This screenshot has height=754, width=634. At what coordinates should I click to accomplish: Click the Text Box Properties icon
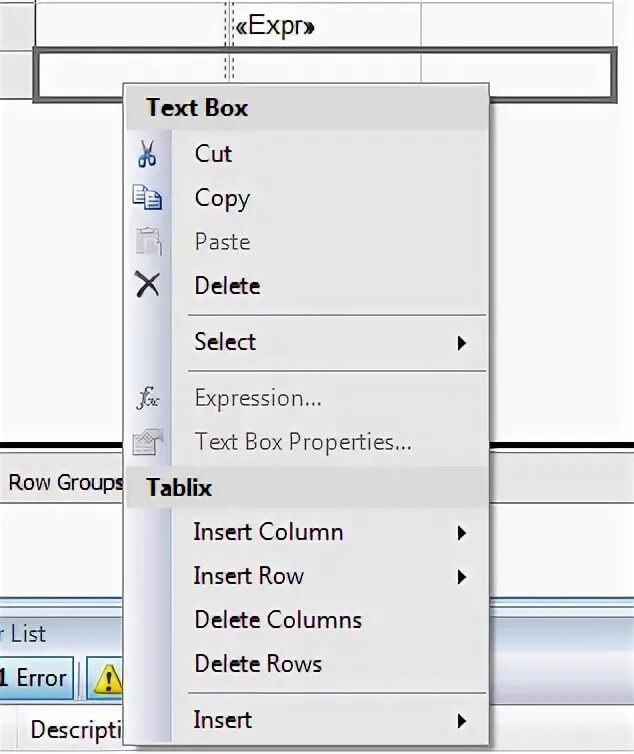(x=147, y=442)
